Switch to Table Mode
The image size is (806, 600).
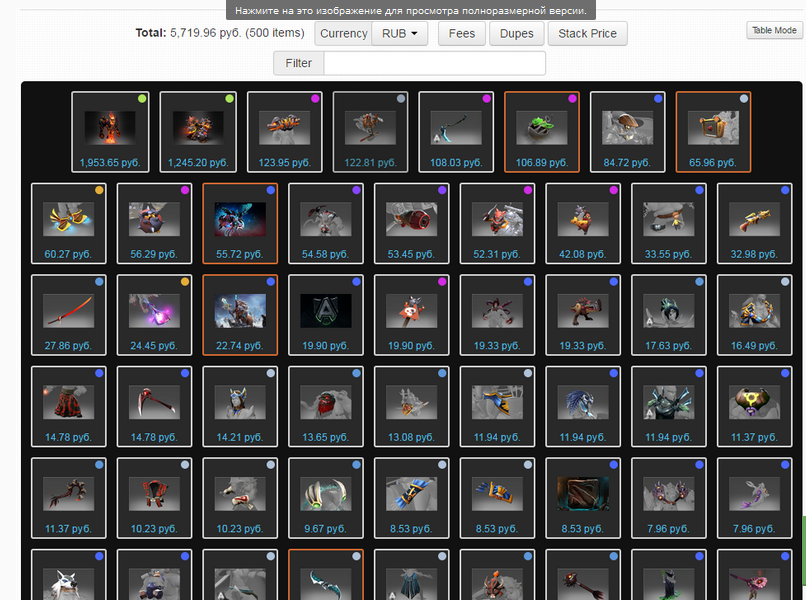tap(774, 30)
